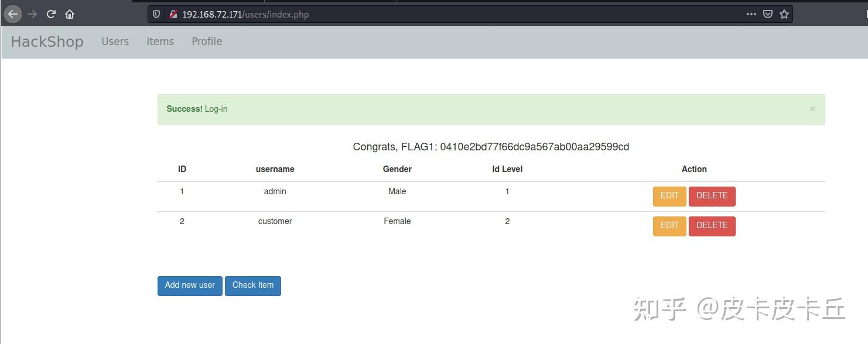Image resolution: width=868 pixels, height=344 pixels.
Task: Click the grayed-out forward arrow icon
Action: pos(32,14)
